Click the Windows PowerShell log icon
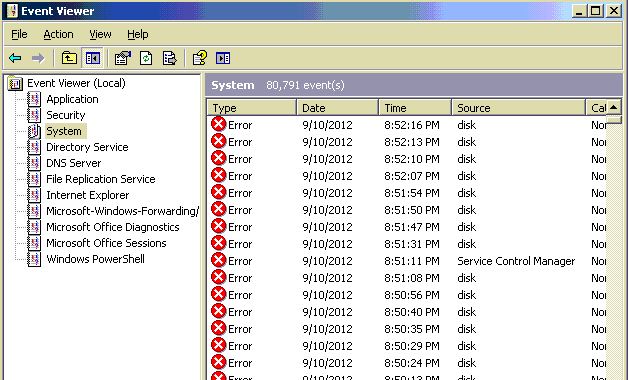 coord(34,259)
